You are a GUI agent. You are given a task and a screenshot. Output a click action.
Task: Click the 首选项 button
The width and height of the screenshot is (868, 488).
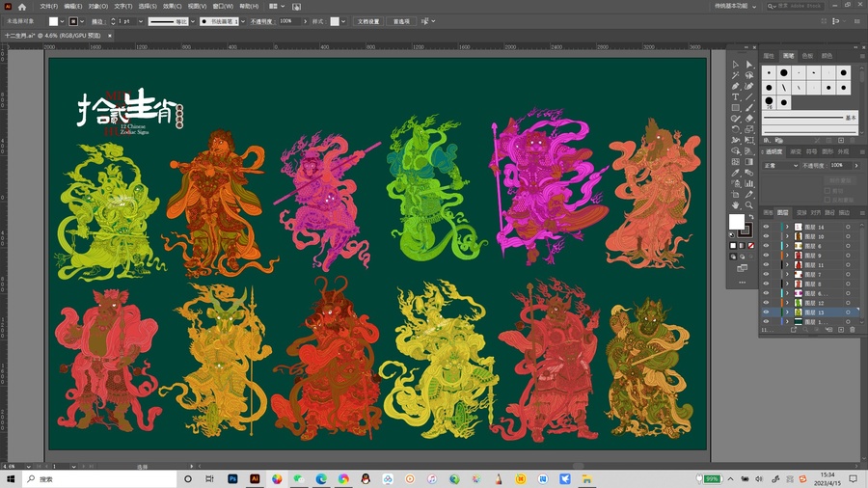(401, 21)
